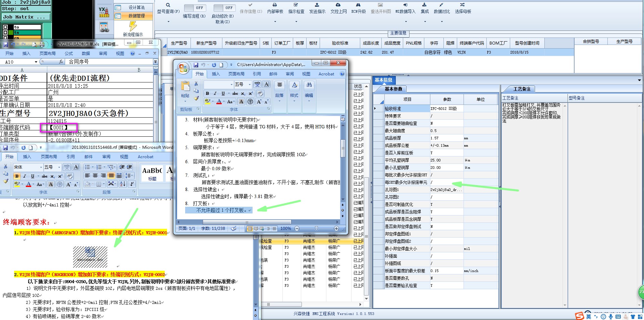Click Italic in bottom-left Word window

[25, 176]
